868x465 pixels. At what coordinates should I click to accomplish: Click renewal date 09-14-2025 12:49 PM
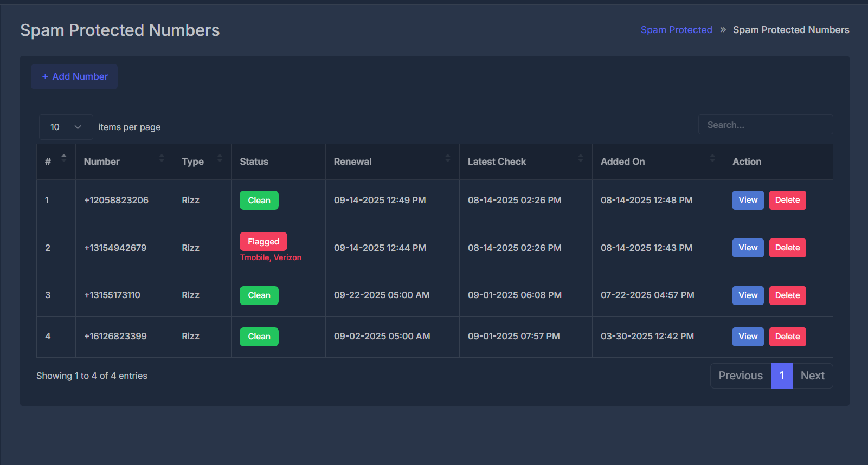coord(380,200)
